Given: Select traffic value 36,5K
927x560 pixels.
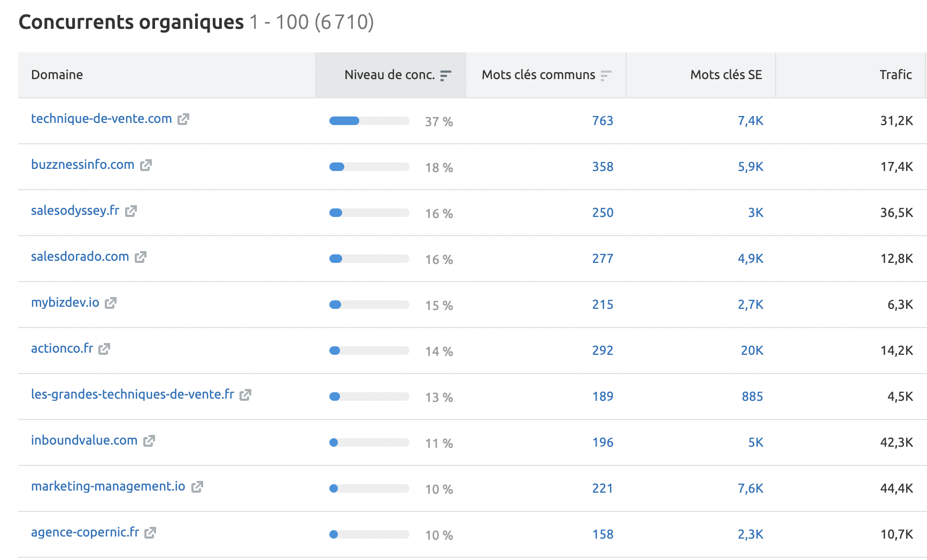Looking at the screenshot, I should pyautogui.click(x=897, y=213).
